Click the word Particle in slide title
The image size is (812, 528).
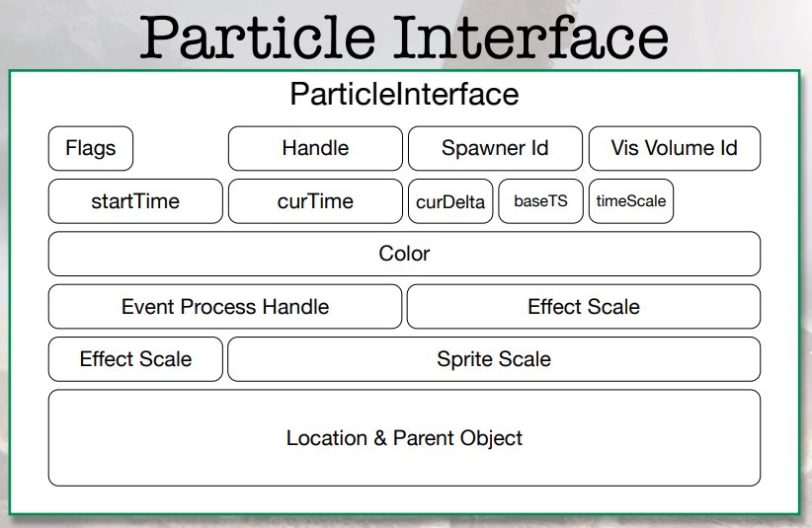(258, 38)
